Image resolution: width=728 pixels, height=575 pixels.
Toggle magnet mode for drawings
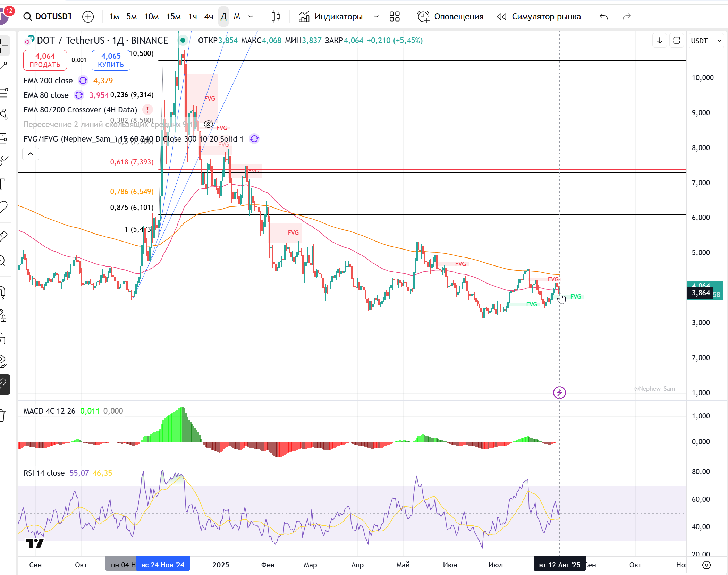pos(3,293)
